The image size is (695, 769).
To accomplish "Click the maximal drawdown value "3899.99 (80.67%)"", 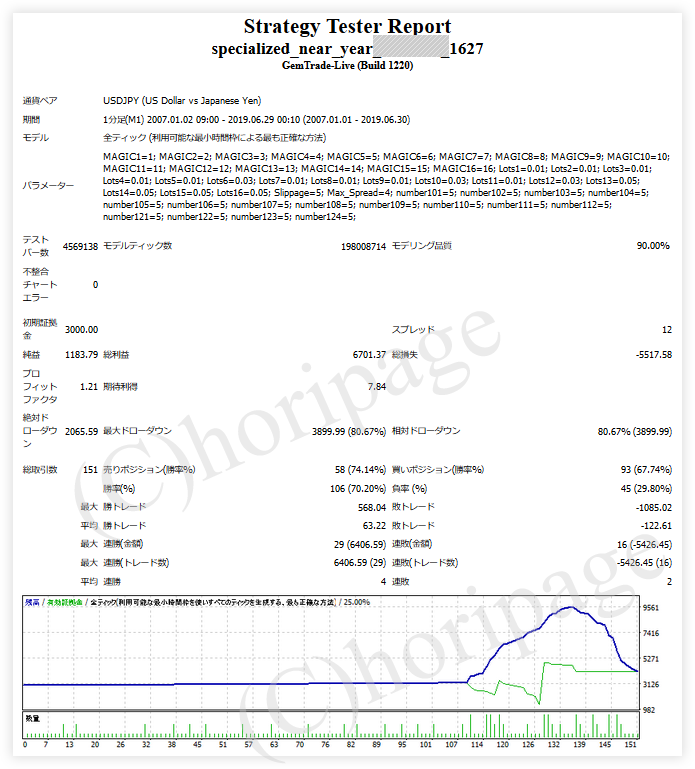I will pos(349,432).
